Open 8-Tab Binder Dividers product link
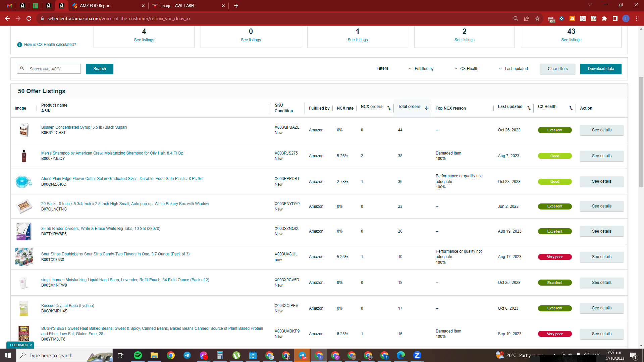The width and height of the screenshot is (644, 362). 101,229
